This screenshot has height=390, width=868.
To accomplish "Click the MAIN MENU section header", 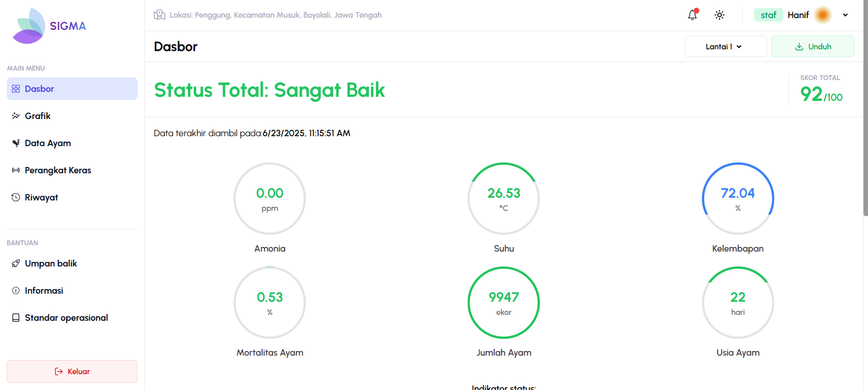I will 26,68.
